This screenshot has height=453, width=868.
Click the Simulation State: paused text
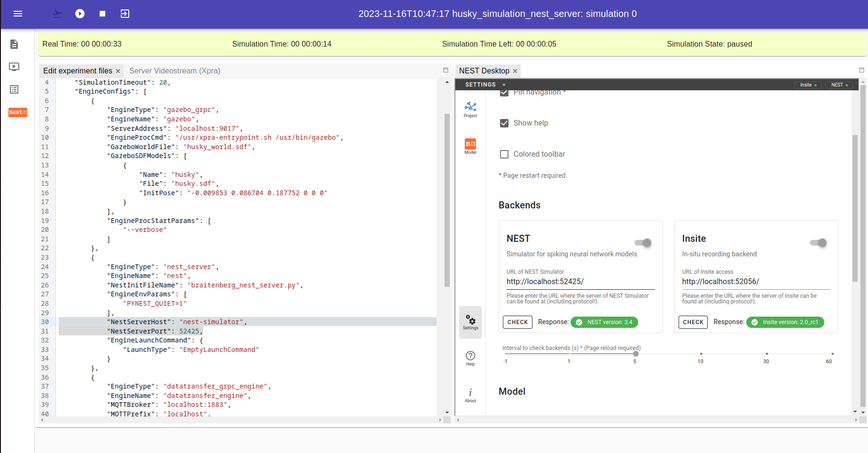pos(709,44)
